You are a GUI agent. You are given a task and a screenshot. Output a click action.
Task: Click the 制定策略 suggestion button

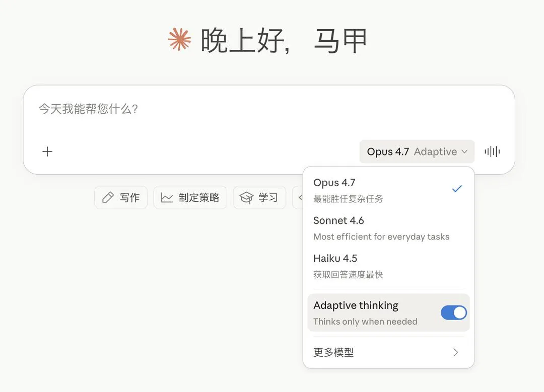coord(190,198)
